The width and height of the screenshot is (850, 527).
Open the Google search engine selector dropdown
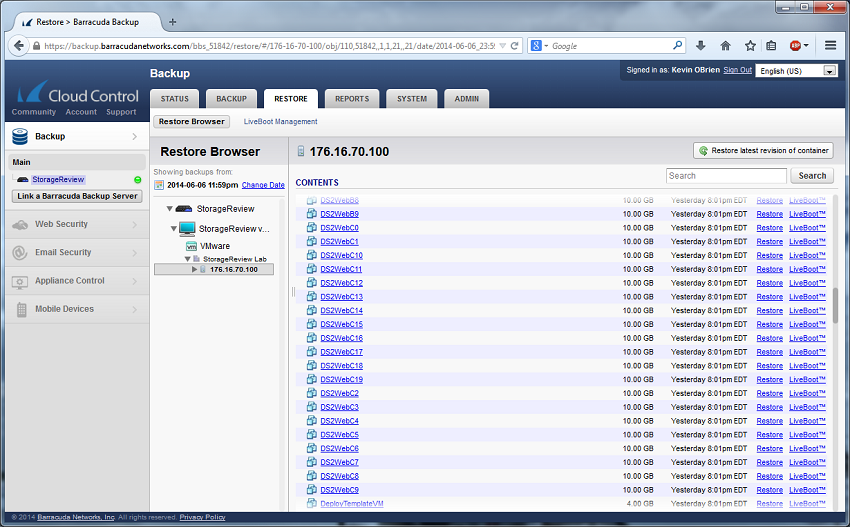[x=546, y=46]
